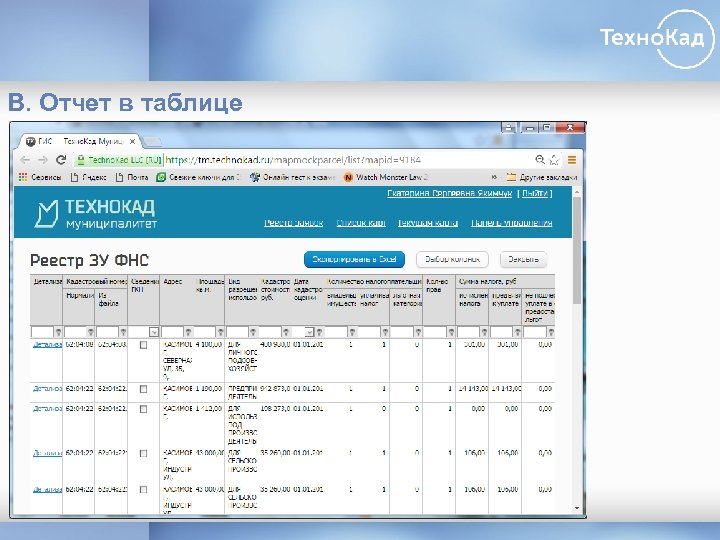Click the filter icon under Детализация column
Image resolution: width=720 pixels, height=540 pixels.
[58, 332]
